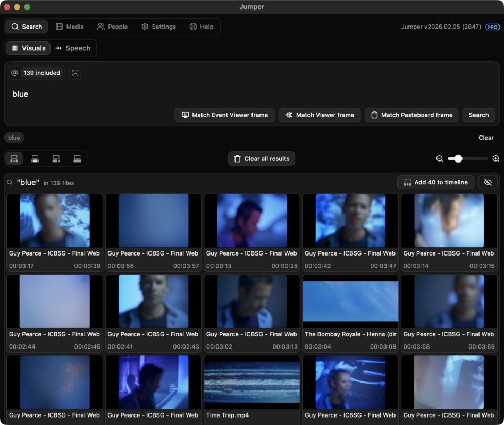Click the face scan icon next to included
The width and height of the screenshot is (504, 425).
(75, 73)
